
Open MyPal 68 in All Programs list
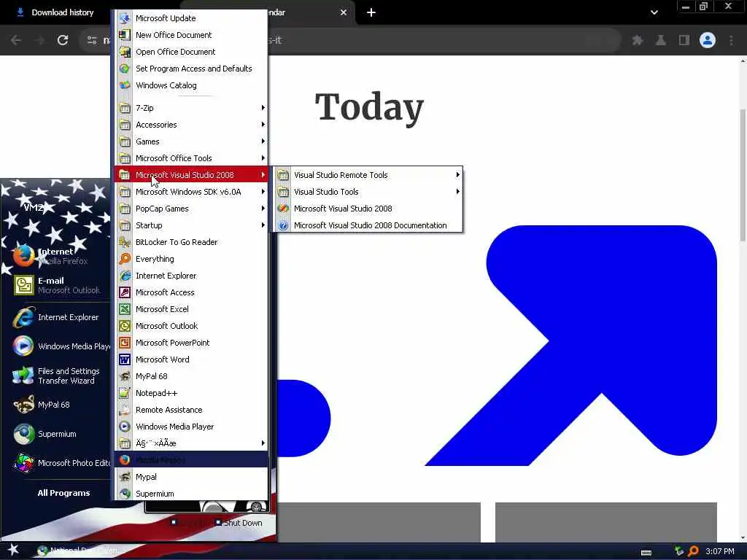tap(191, 376)
